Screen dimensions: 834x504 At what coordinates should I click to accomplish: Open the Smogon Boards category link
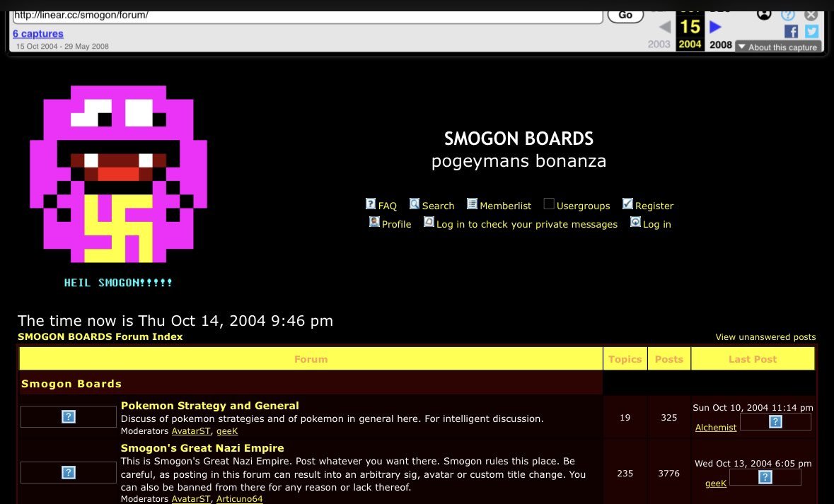click(x=71, y=384)
